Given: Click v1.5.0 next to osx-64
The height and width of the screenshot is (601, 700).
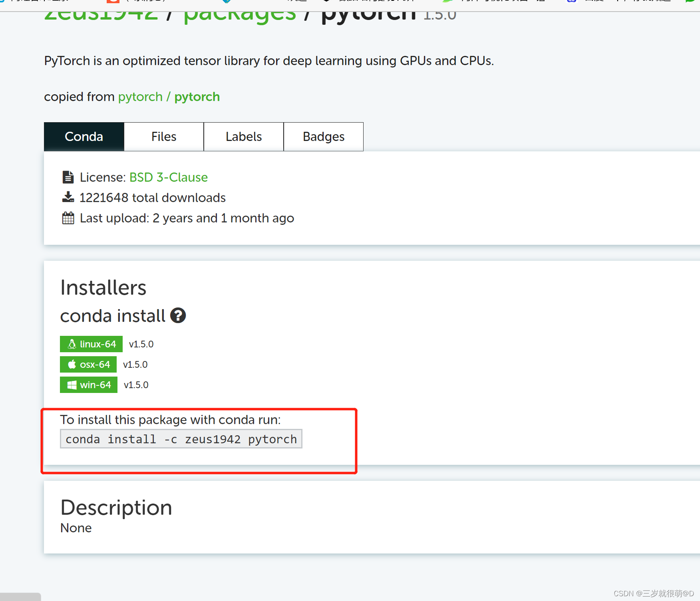Looking at the screenshot, I should pyautogui.click(x=135, y=365).
